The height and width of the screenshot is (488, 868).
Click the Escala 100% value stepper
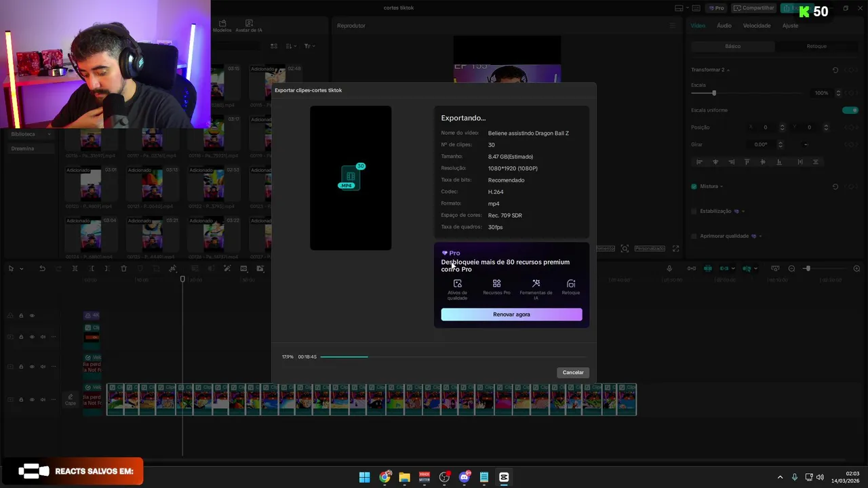pos(838,93)
